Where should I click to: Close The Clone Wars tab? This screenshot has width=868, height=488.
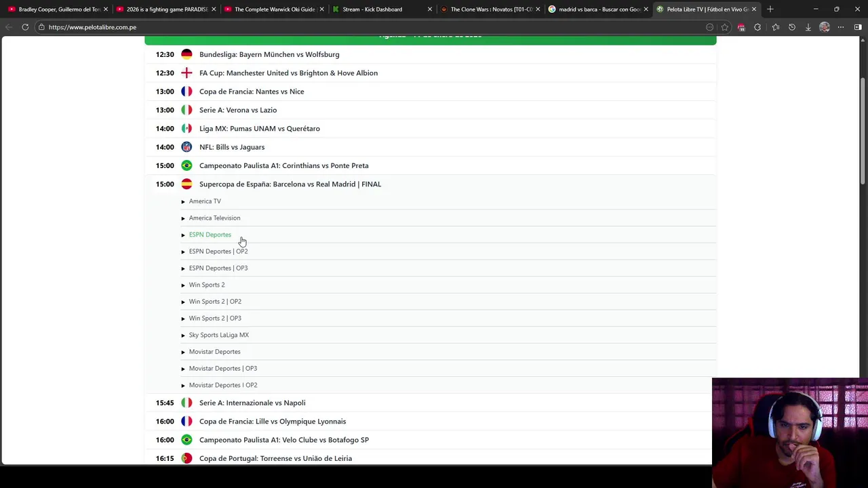pos(538,9)
